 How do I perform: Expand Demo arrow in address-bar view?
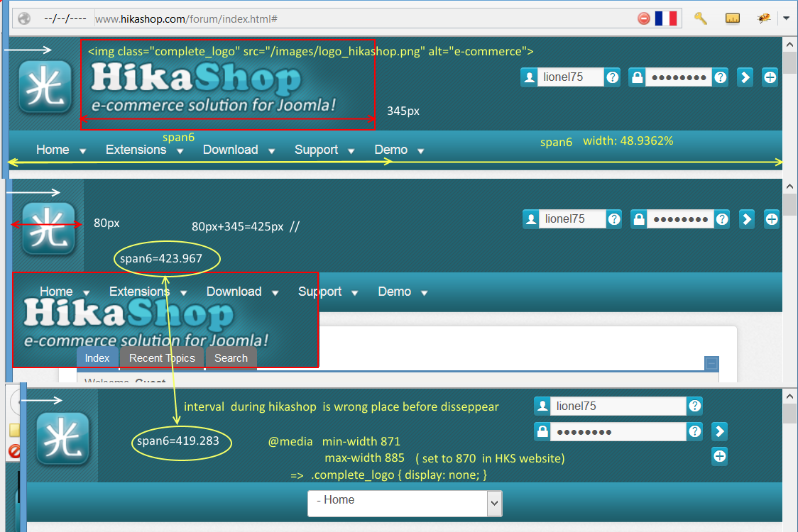click(421, 151)
